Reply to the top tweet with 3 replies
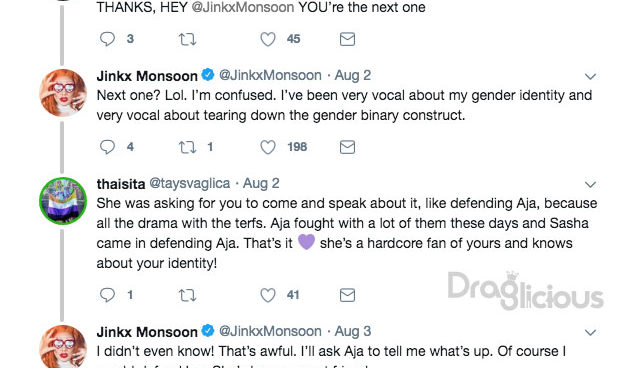The height and width of the screenshot is (368, 637). coord(107,39)
